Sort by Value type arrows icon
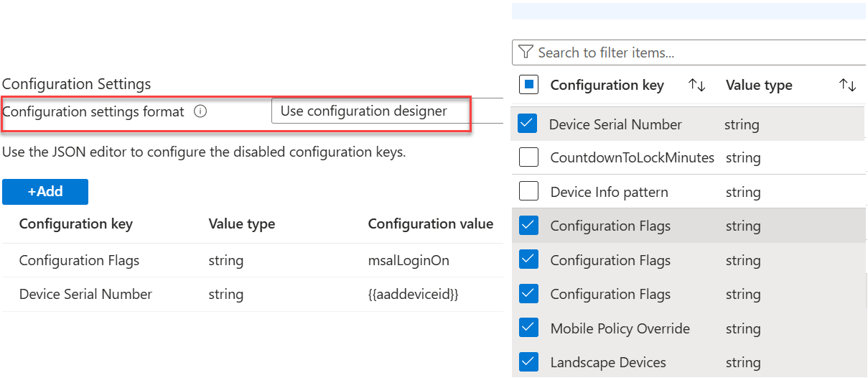Image resolution: width=868 pixels, height=378 pixels. pos(847,86)
